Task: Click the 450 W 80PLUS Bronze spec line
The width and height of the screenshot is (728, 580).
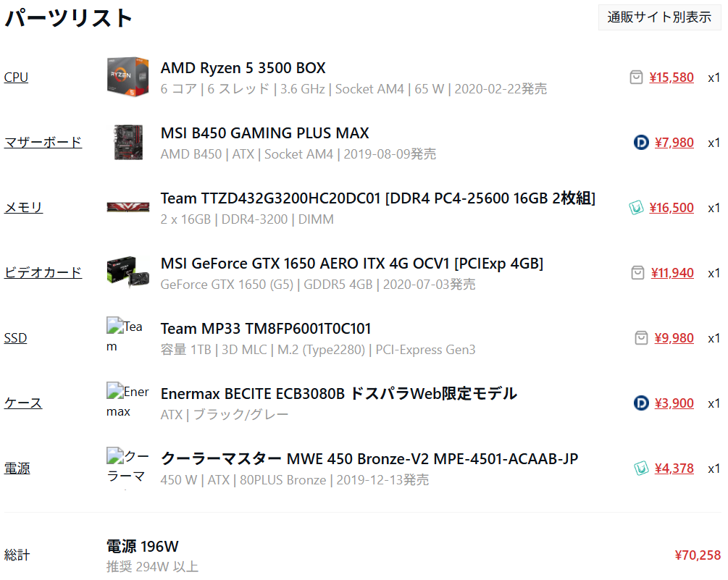Action: tap(295, 480)
